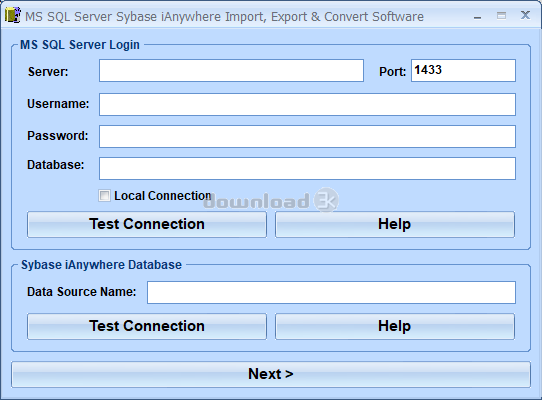Test Connection in MS SQL Server Login
Screen dimensions: 542x400
147,224
